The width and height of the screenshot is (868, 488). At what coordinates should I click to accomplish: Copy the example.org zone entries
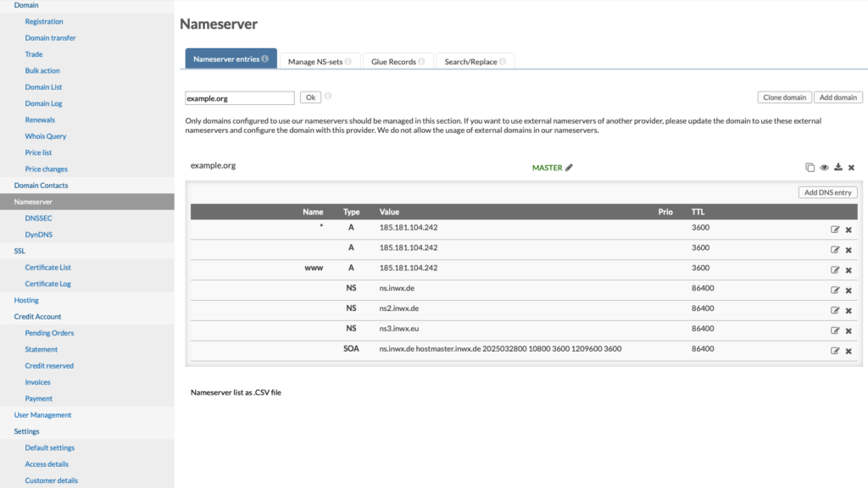(810, 167)
